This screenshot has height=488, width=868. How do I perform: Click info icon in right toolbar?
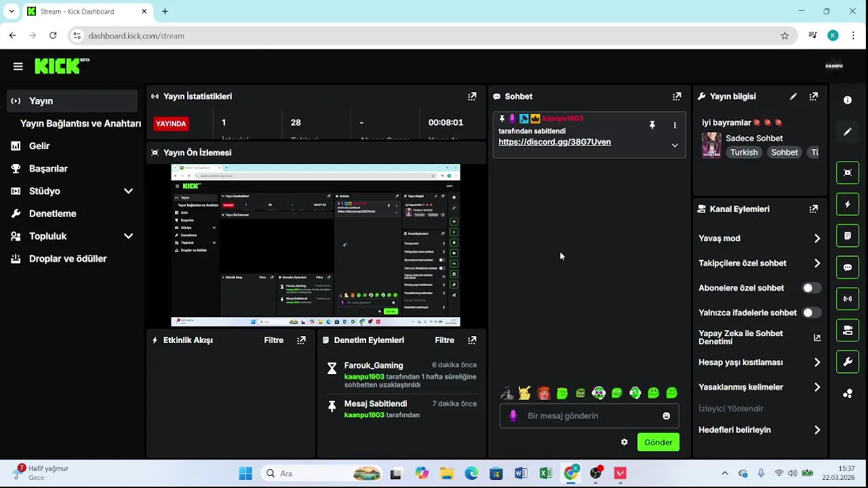848,100
